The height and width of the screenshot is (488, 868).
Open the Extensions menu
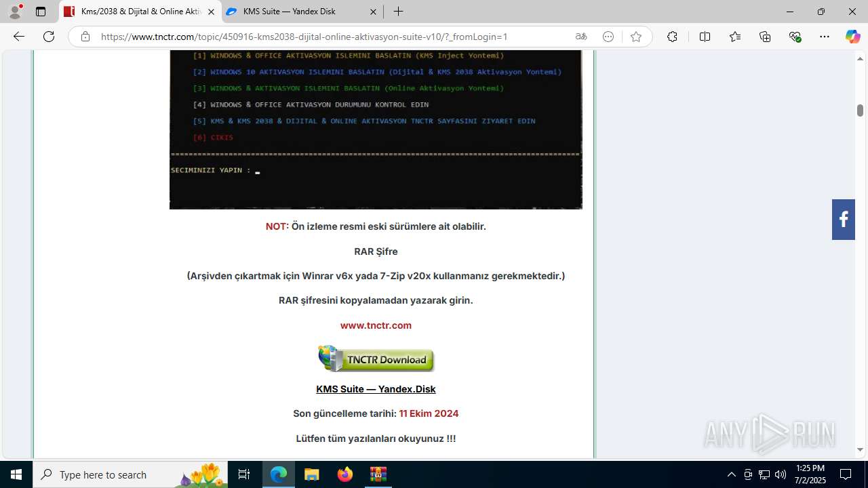672,37
